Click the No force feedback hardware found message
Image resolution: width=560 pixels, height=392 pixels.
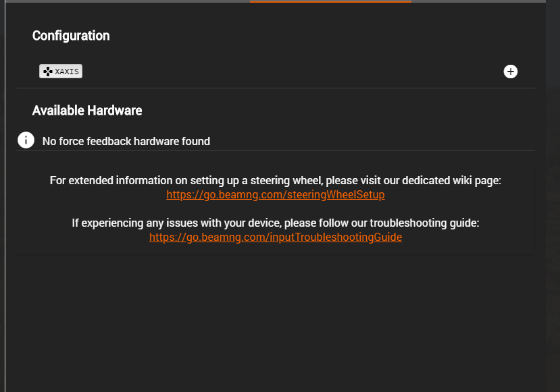126,141
